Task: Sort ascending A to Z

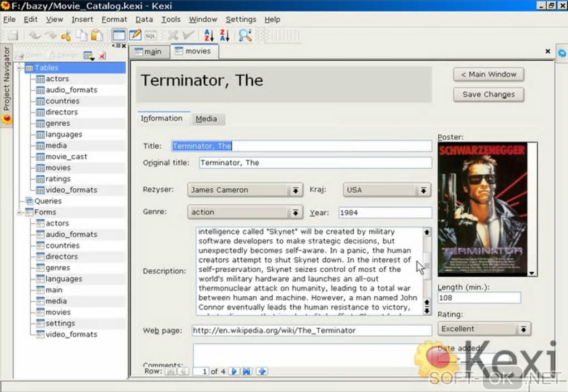Action: [x=209, y=36]
